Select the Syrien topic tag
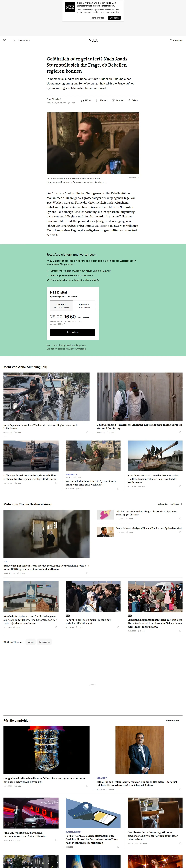The image size is (186, 868). [31, 642]
